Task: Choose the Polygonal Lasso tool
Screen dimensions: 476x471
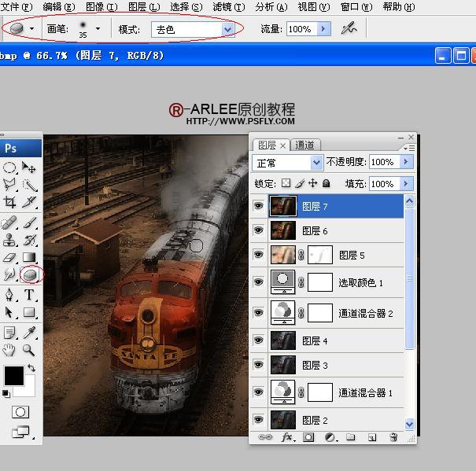Action: [9, 185]
